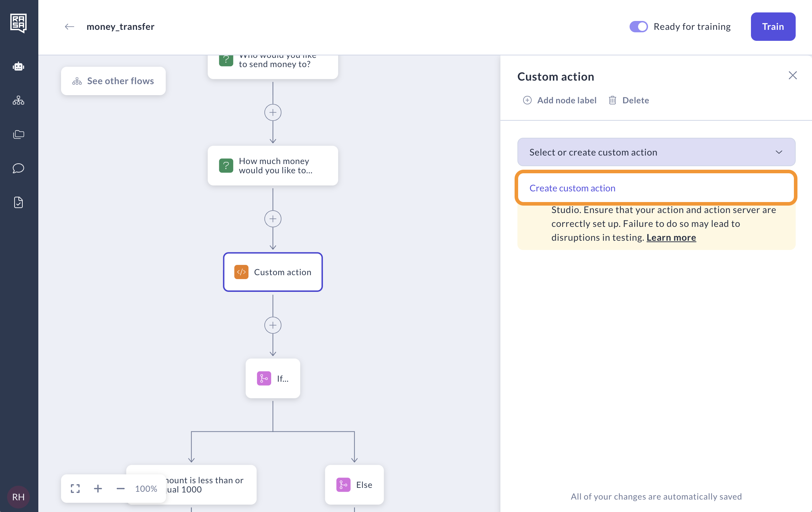Screen dimensions: 812x512
Task: Zoom out with the minus icon
Action: coord(121,489)
